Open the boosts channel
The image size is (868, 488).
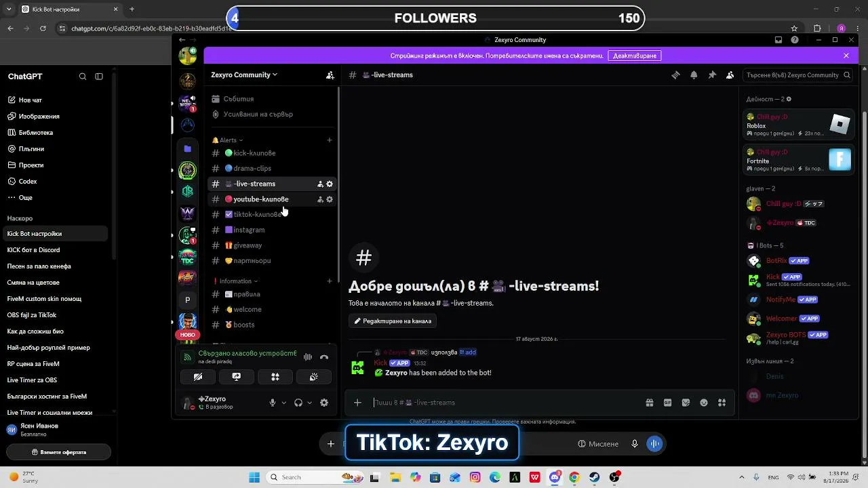click(x=271, y=325)
